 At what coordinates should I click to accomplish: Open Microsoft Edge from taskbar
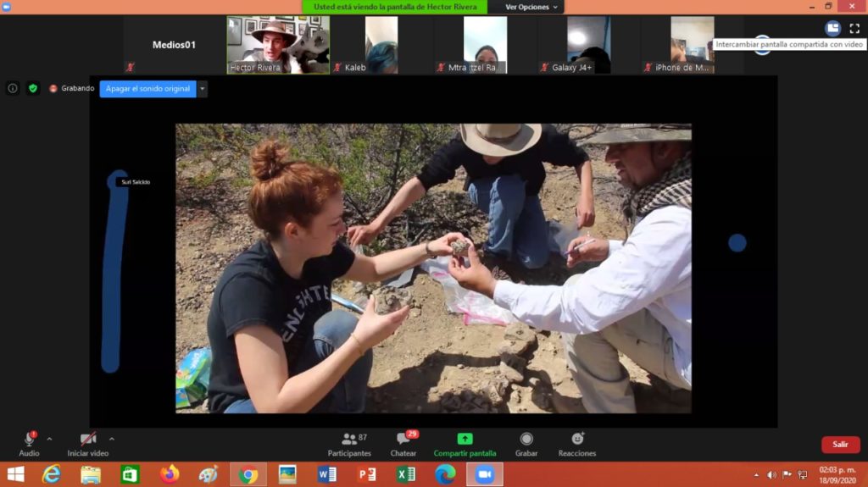click(445, 475)
